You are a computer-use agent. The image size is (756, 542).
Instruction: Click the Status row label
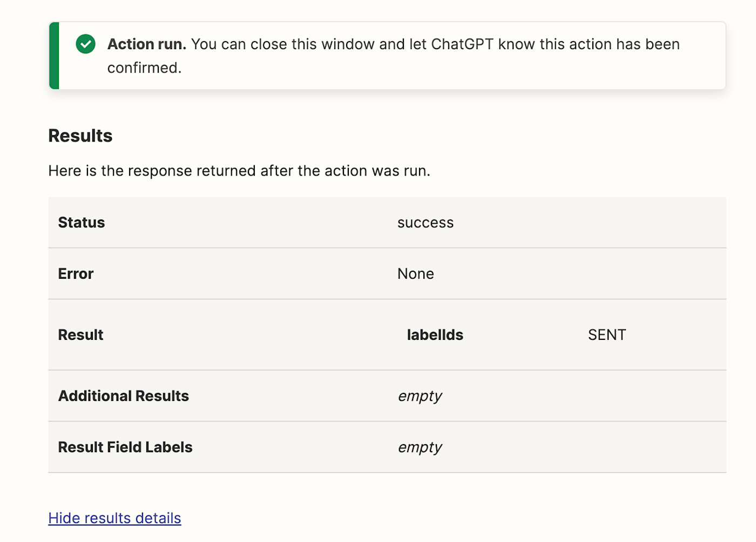[x=82, y=223]
